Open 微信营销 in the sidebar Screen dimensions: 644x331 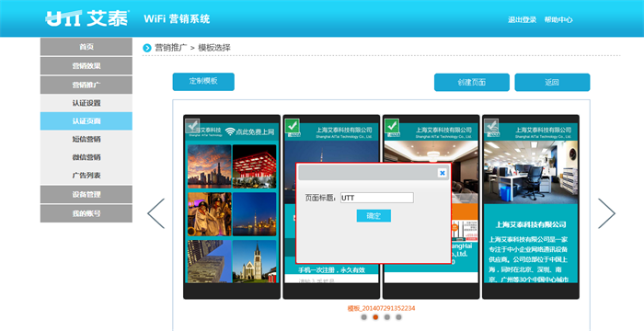(x=86, y=157)
